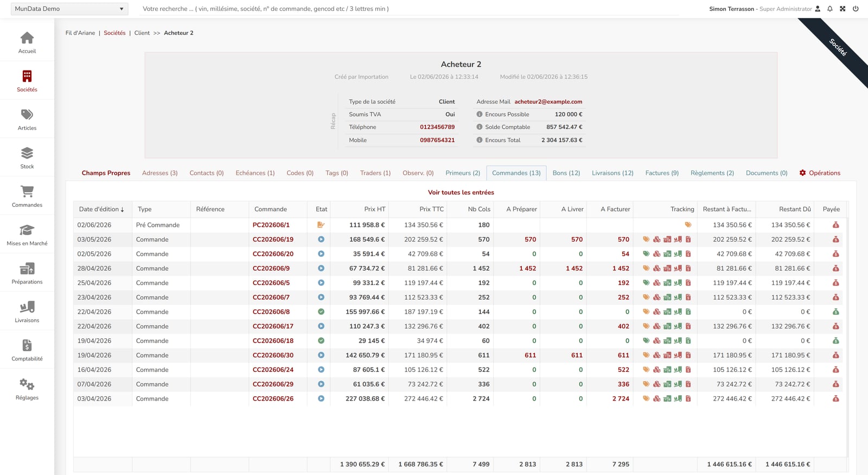This screenshot has width=868, height=475.
Task: Open Réglages gears icon in sidebar
Action: (27, 384)
